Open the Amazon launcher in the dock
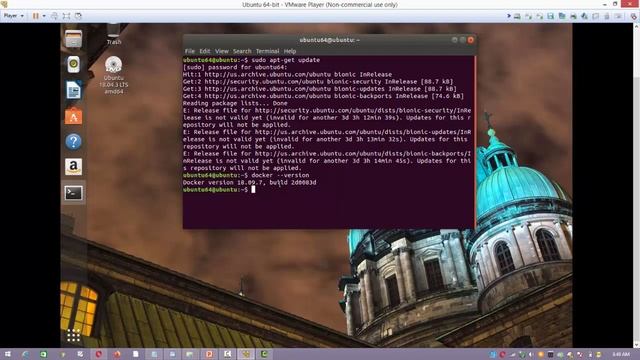 pos(73,167)
